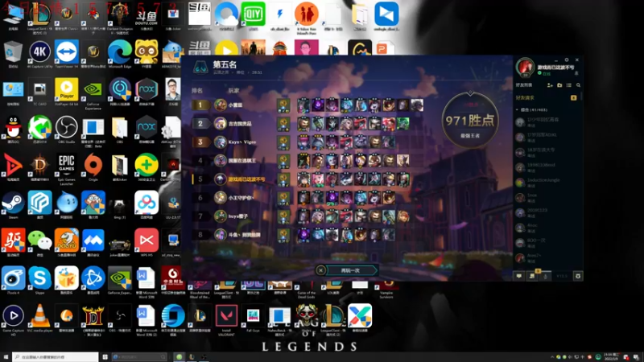Click the taskbar clock and date
Viewport: 644px width, 362px height.
click(x=610, y=357)
